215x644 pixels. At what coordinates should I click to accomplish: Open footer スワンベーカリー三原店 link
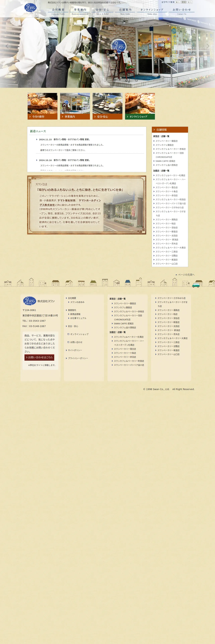click(168, 342)
